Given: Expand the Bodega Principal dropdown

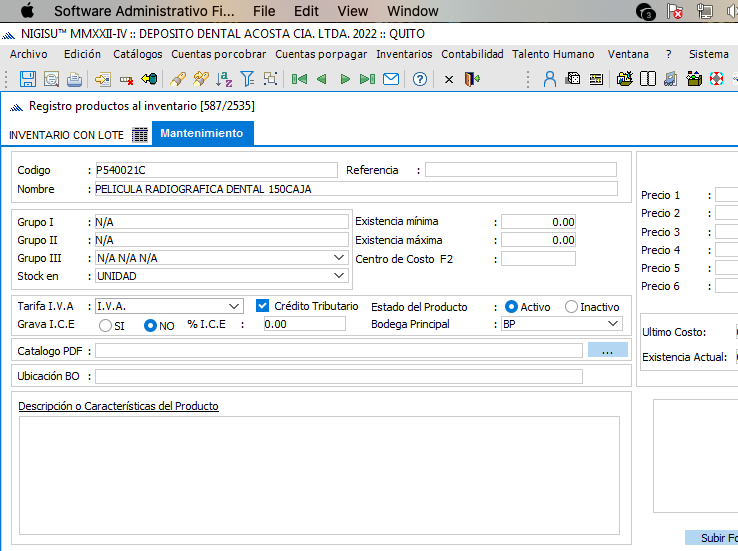Looking at the screenshot, I should (613, 324).
